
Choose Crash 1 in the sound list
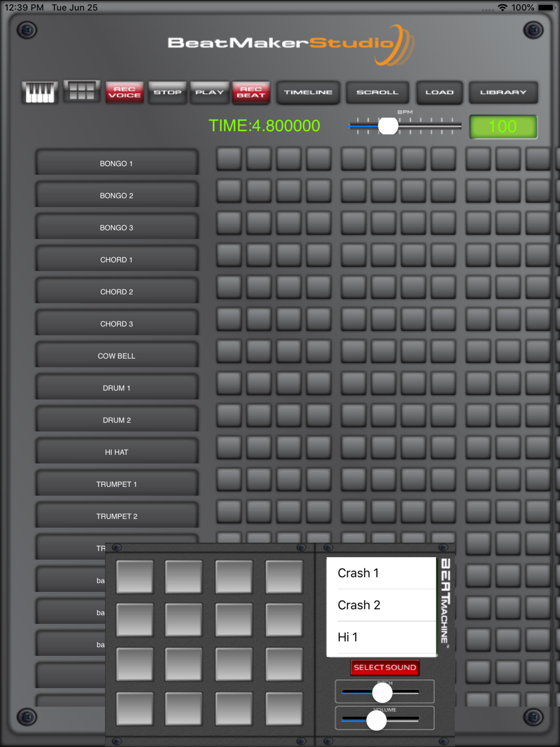pyautogui.click(x=381, y=573)
